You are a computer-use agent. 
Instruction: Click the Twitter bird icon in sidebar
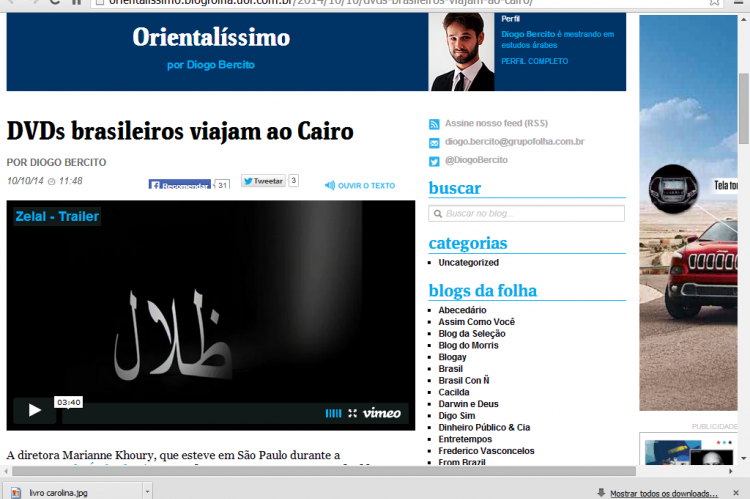point(434,161)
